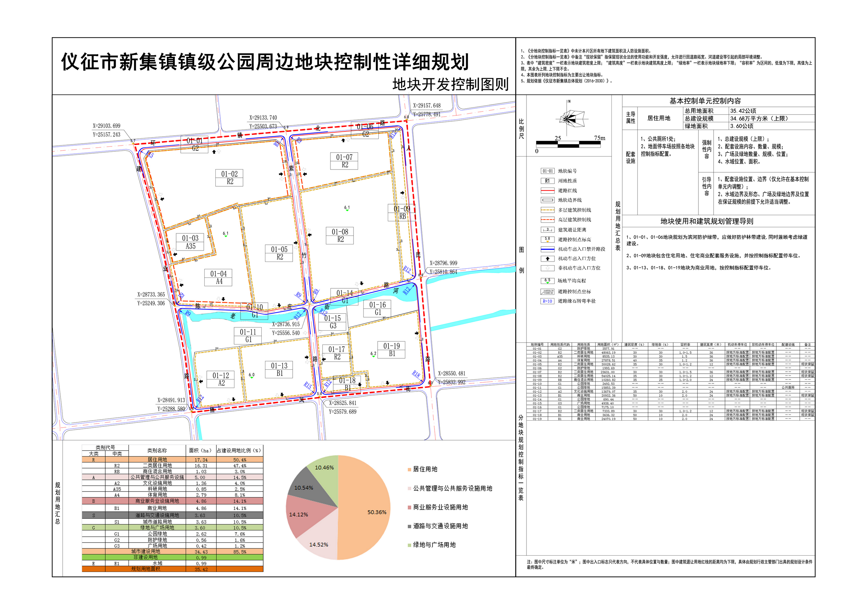Click the 占建设用地比例（%）column header
The height and width of the screenshot is (614, 868).
click(239, 451)
